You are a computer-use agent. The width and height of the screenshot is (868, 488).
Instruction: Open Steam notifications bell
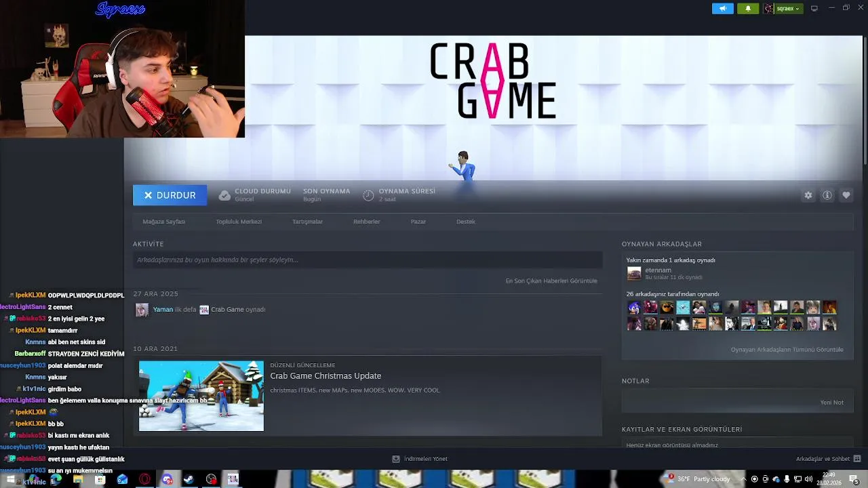click(x=748, y=8)
